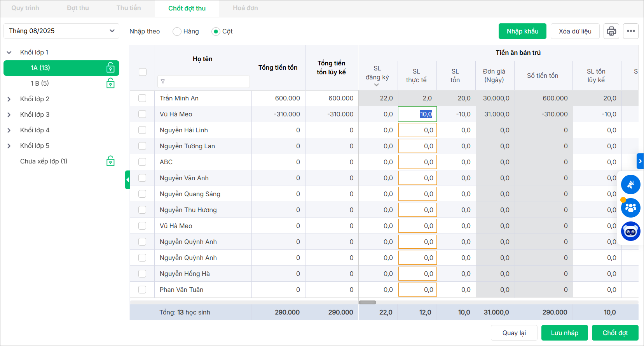Click the filter icon under Họ tên

coord(163,82)
